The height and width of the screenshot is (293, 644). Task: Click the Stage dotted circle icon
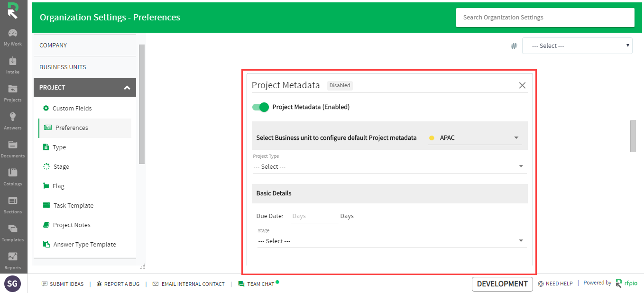[46, 166]
